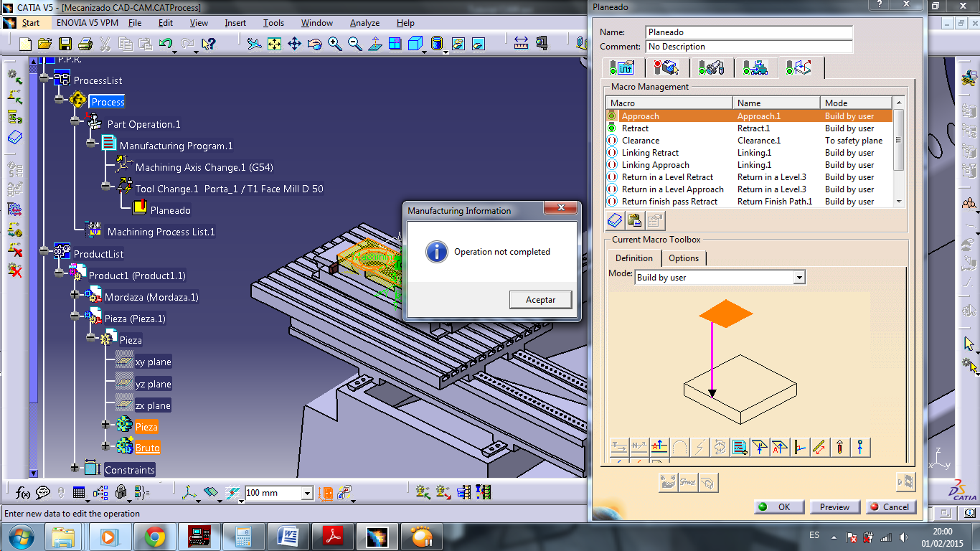The height and width of the screenshot is (551, 980).
Task: Click the Open file folder icon
Action: tap(44, 44)
